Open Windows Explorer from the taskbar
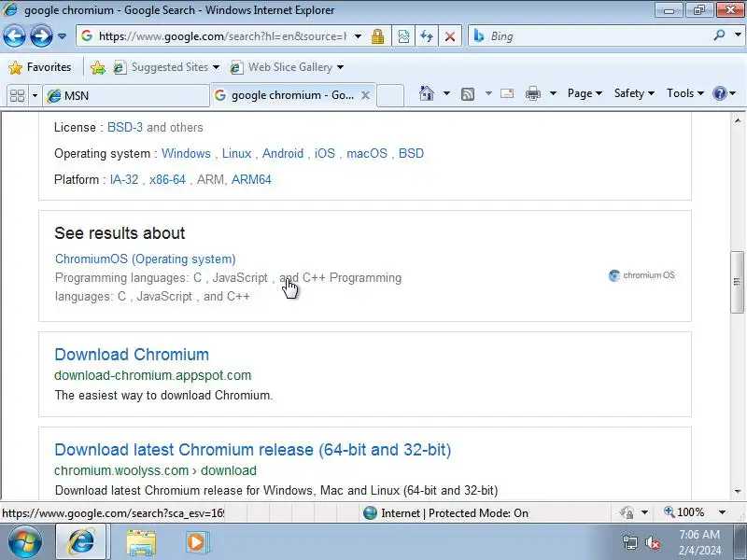Viewport: 747px width, 560px height. tap(141, 542)
